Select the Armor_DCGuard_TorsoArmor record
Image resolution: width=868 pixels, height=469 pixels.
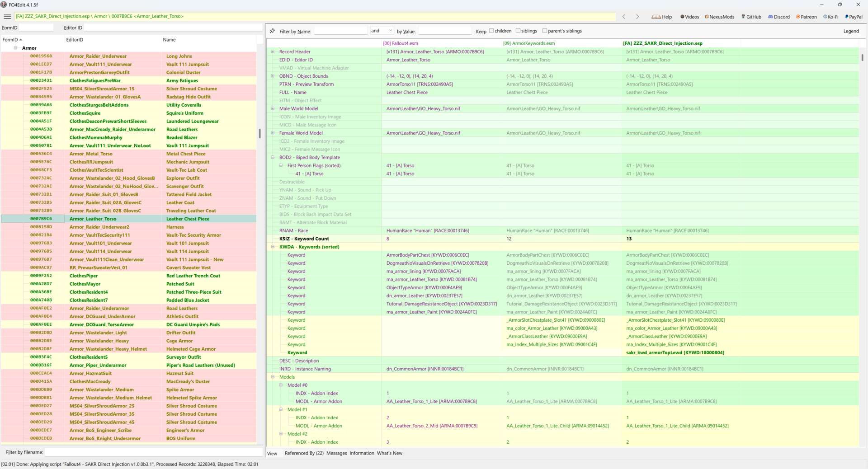128,324
